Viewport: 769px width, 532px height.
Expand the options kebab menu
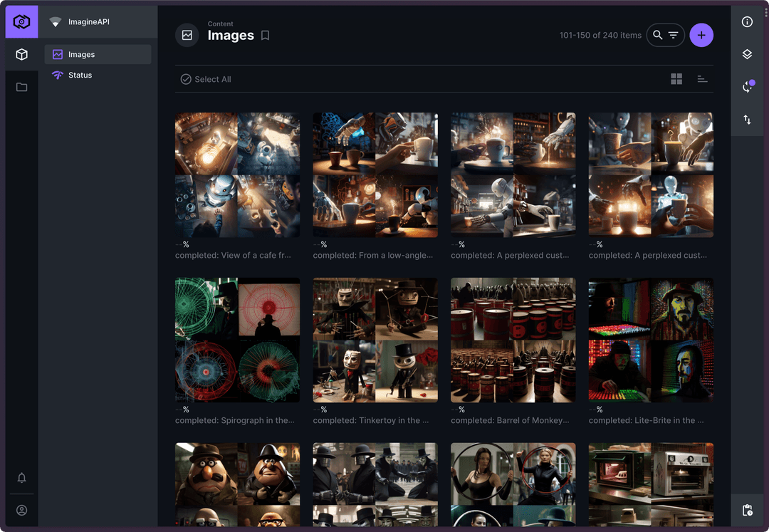[x=765, y=11]
